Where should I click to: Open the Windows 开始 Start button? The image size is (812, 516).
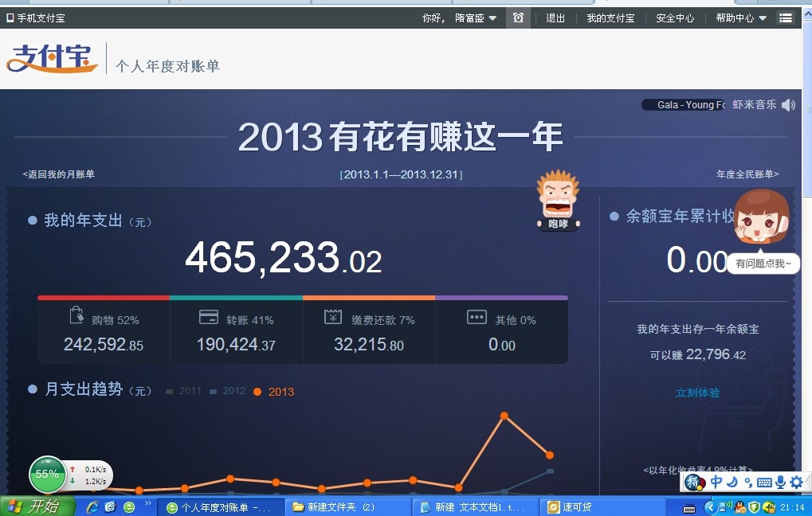tap(37, 506)
